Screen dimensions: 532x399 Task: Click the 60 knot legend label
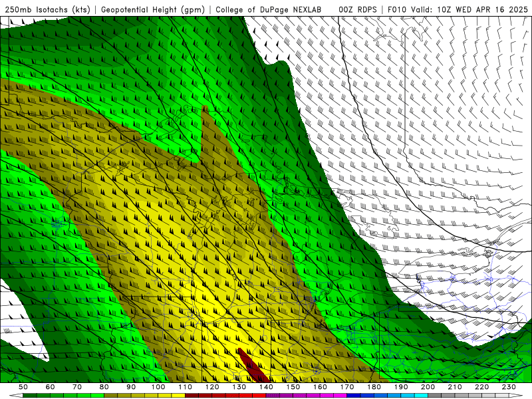pyautogui.click(x=51, y=387)
